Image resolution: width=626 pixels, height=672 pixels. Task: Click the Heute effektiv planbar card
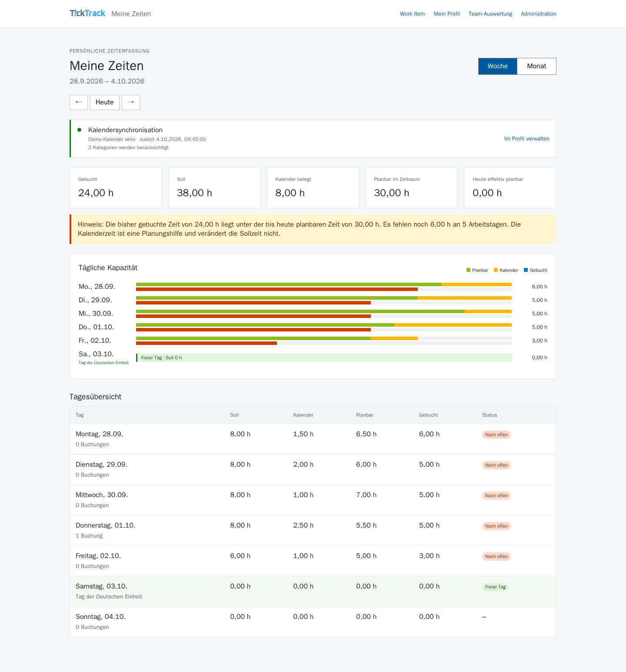point(510,187)
